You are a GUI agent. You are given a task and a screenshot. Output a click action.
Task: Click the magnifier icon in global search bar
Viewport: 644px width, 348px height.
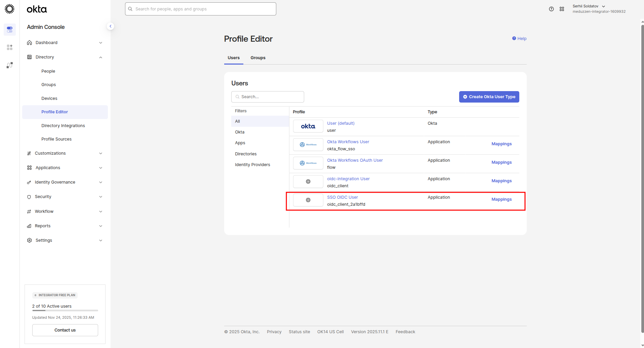[130, 9]
